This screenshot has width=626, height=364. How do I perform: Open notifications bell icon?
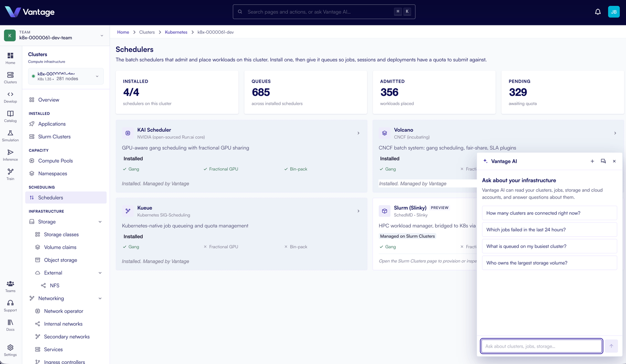(x=598, y=12)
